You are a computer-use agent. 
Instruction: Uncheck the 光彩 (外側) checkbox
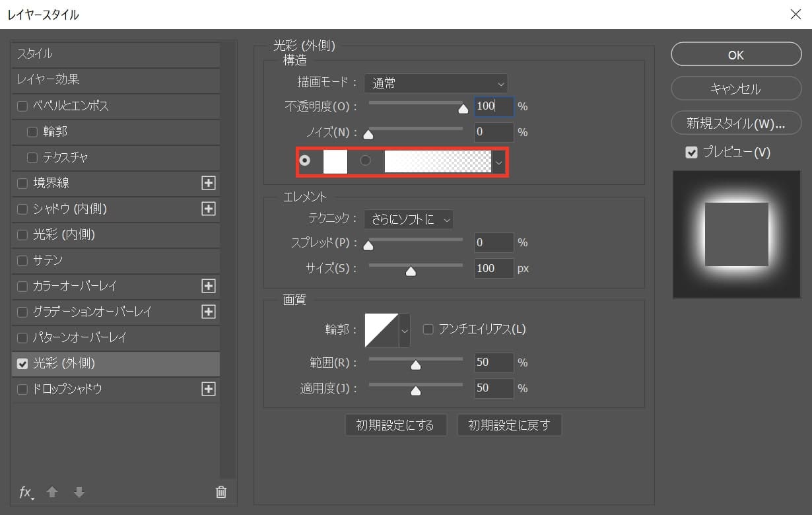(x=22, y=363)
